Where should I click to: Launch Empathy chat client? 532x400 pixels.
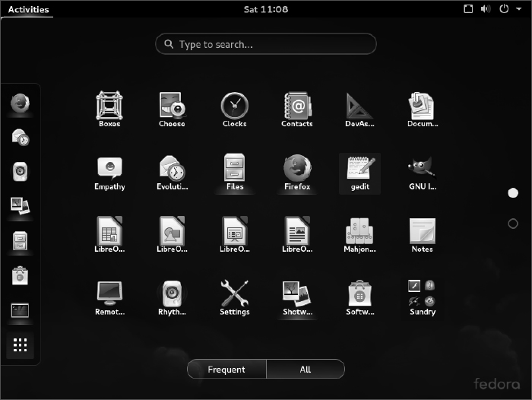(109, 173)
